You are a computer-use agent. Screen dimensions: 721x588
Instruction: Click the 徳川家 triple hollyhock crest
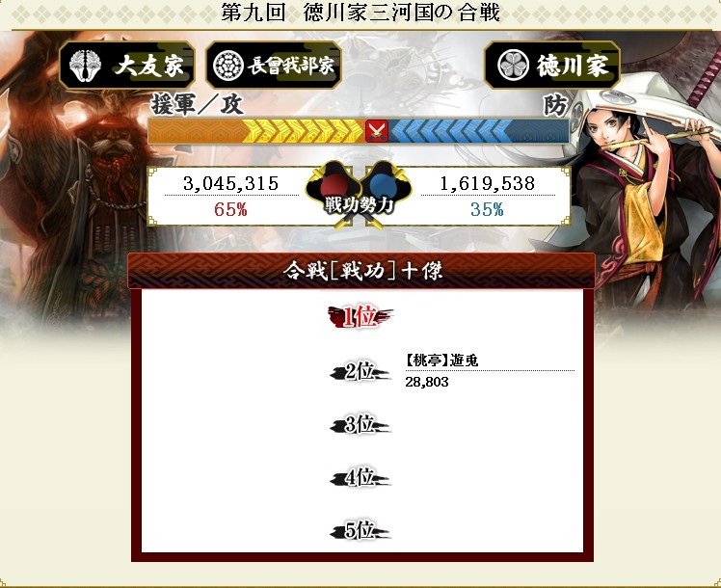513,65
